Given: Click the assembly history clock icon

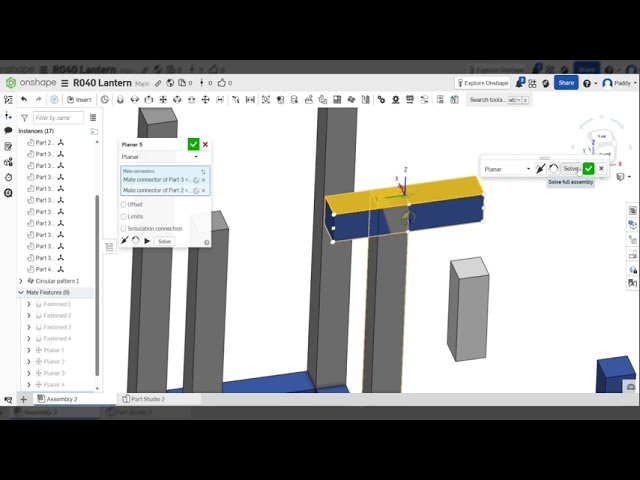Looking at the screenshot, I should [x=105, y=100].
